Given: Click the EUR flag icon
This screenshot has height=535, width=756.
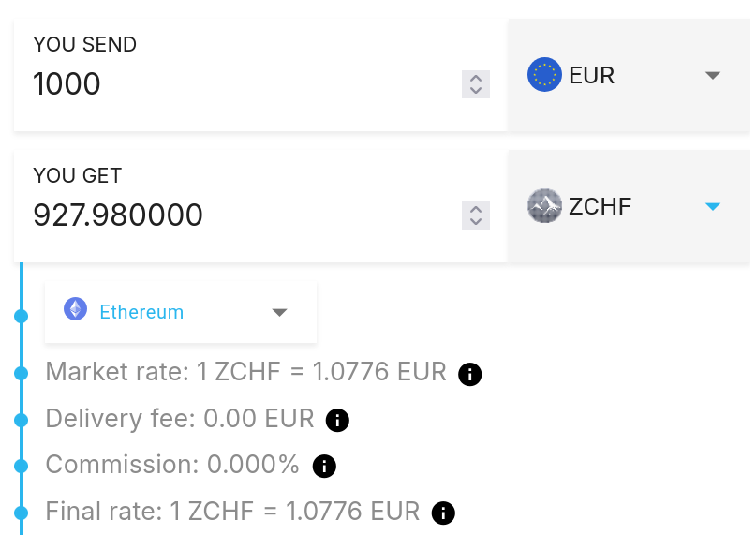Looking at the screenshot, I should tap(544, 74).
